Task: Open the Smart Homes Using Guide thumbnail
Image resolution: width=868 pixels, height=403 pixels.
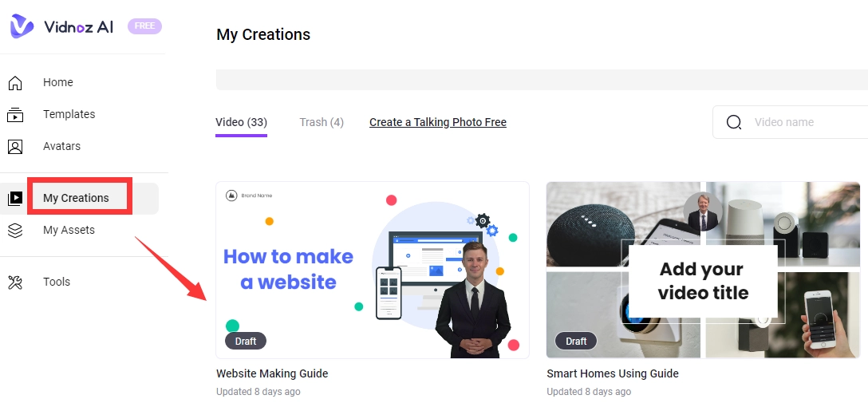Action: [x=703, y=271]
